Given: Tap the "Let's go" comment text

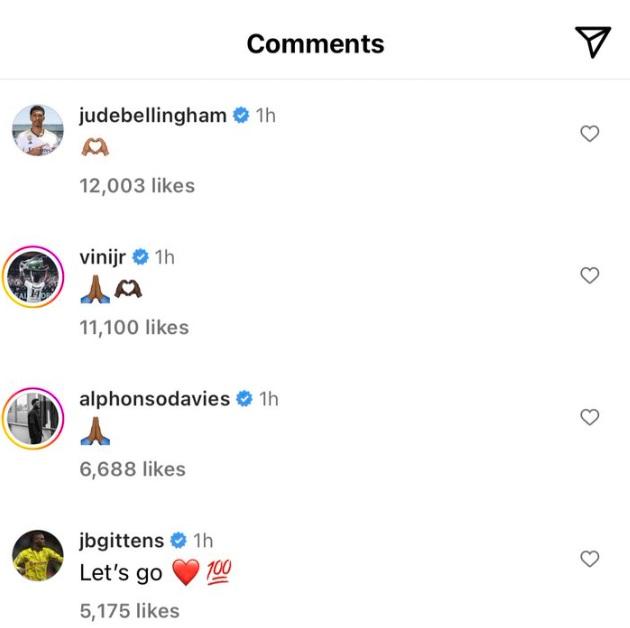Looking at the screenshot, I should [120, 573].
